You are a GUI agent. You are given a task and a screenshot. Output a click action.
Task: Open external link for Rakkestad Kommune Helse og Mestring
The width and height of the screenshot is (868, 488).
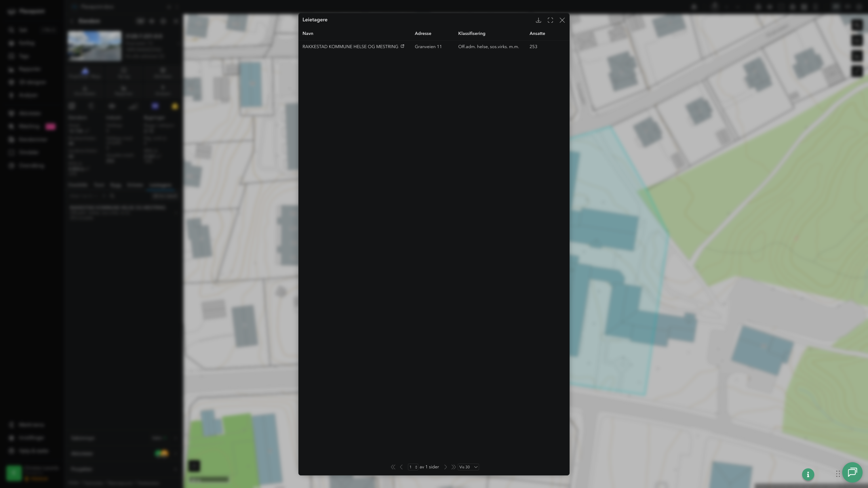402,46
